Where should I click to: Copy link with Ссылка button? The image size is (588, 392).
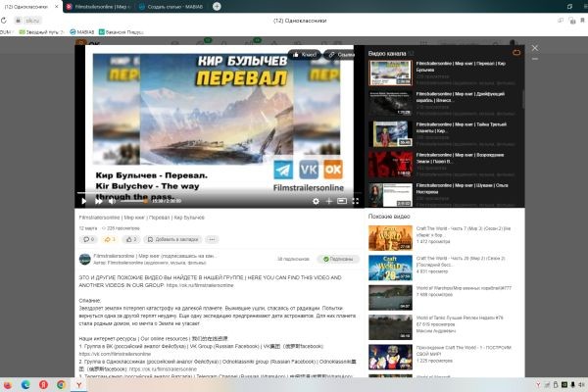point(340,55)
